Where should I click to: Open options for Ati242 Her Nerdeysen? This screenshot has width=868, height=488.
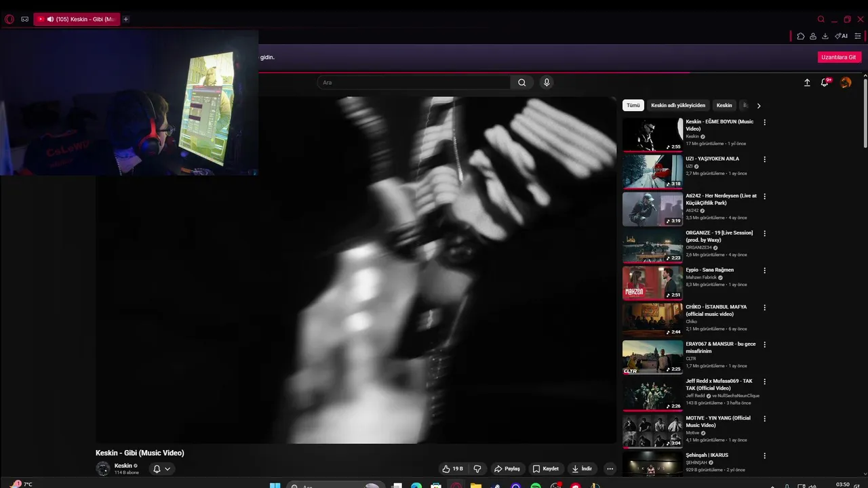pyautogui.click(x=765, y=197)
